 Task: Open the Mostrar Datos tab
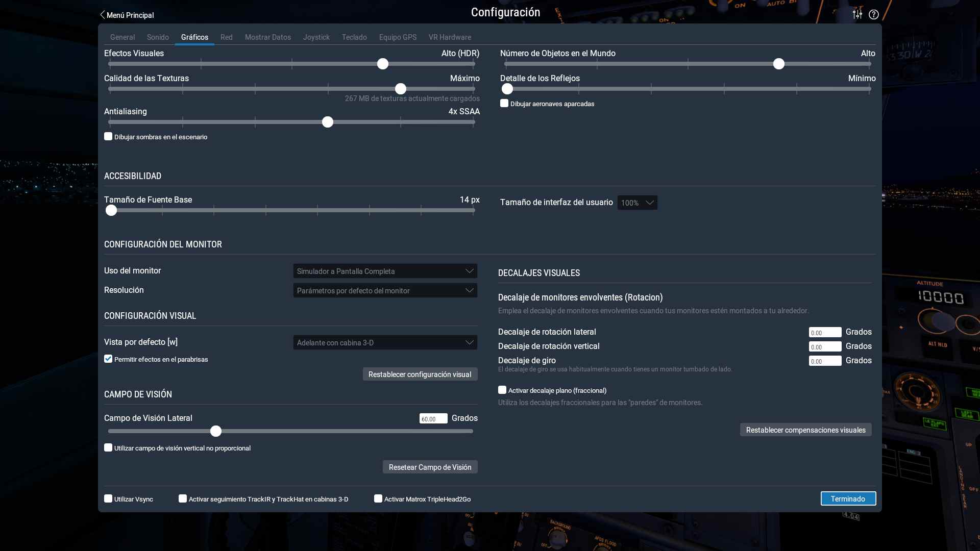coord(268,37)
